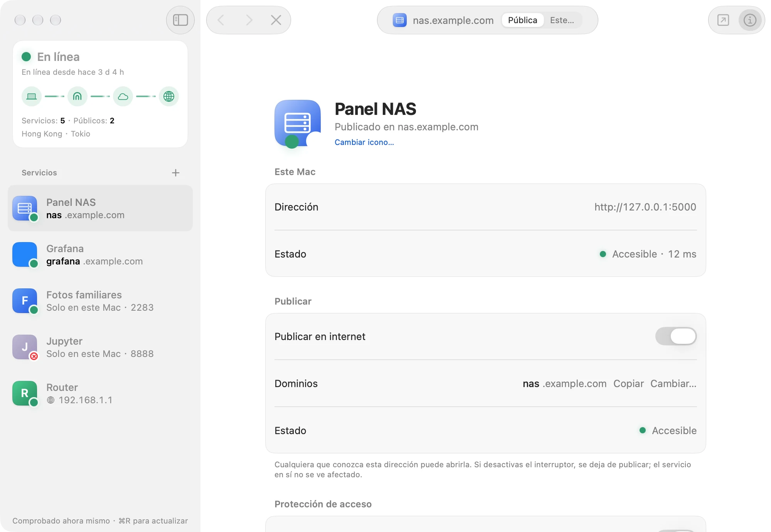Select Panel NAS service in sidebar
The image size is (771, 532).
tap(100, 208)
